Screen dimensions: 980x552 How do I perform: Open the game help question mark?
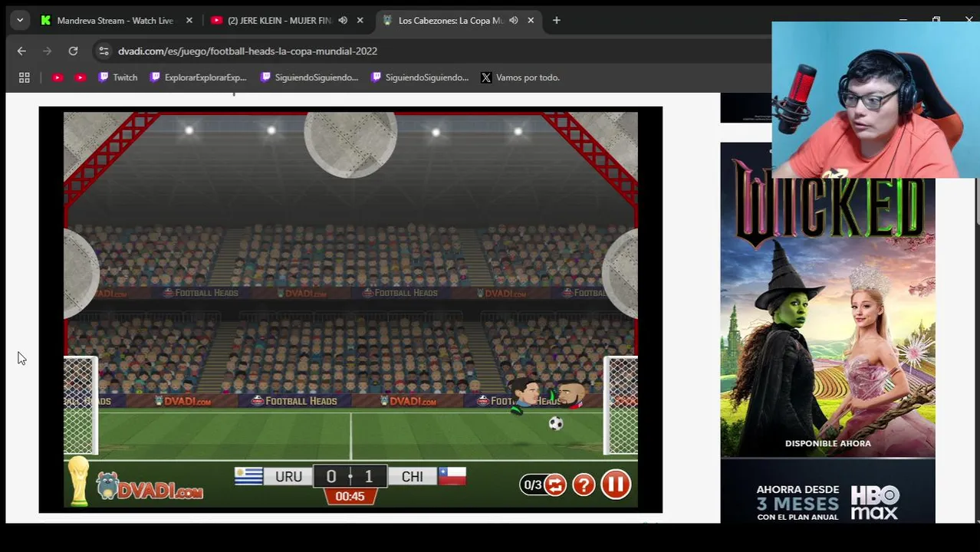coord(584,485)
